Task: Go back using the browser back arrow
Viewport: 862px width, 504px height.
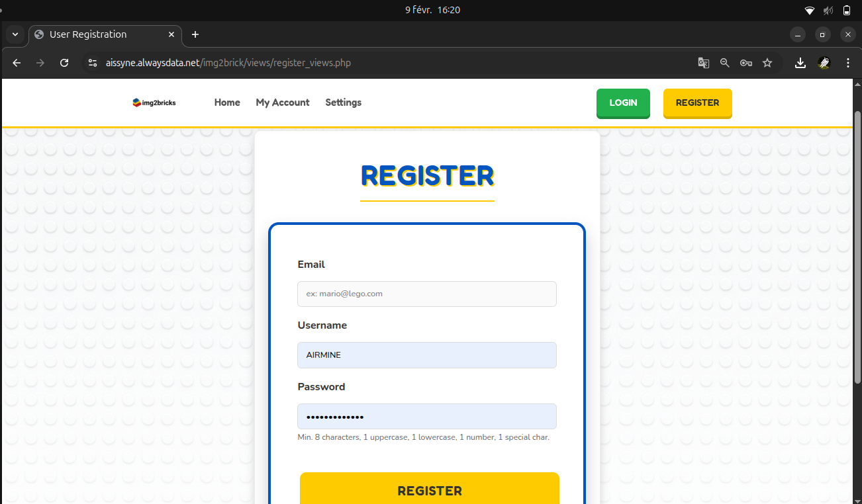Action: point(17,63)
